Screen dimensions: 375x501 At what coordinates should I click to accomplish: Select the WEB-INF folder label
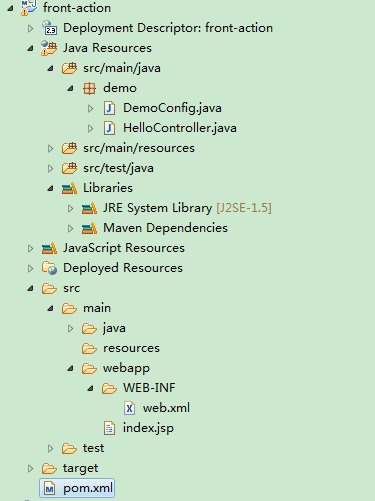[x=149, y=388]
